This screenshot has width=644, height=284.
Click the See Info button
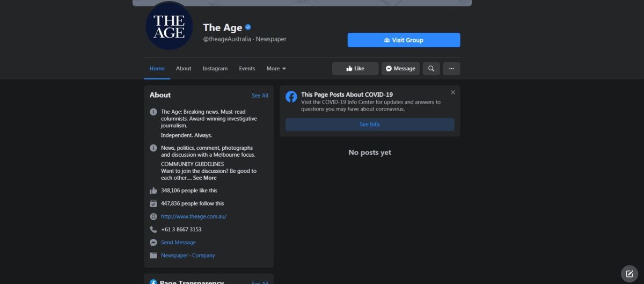369,125
